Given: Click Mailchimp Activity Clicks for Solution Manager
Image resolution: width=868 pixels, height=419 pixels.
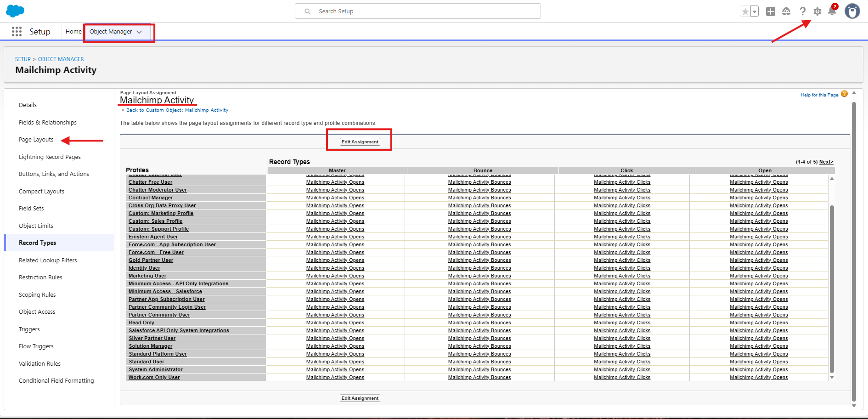Looking at the screenshot, I should pyautogui.click(x=622, y=346).
